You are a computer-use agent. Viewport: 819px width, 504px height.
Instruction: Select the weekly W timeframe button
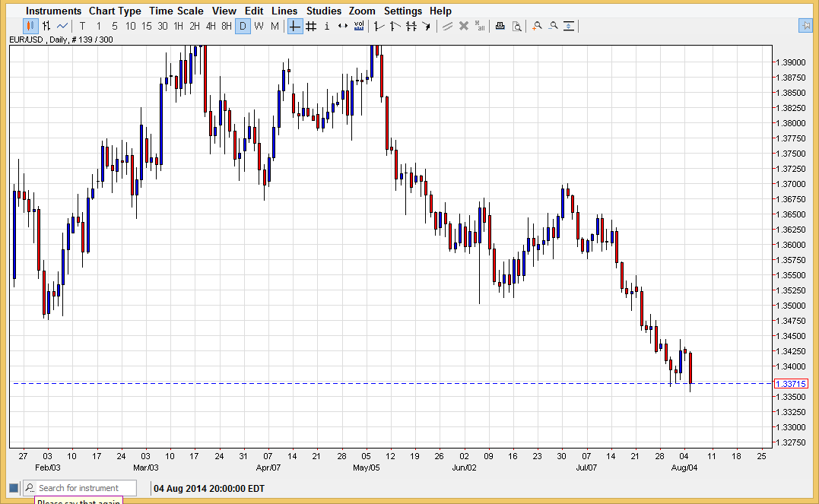pos(259,26)
